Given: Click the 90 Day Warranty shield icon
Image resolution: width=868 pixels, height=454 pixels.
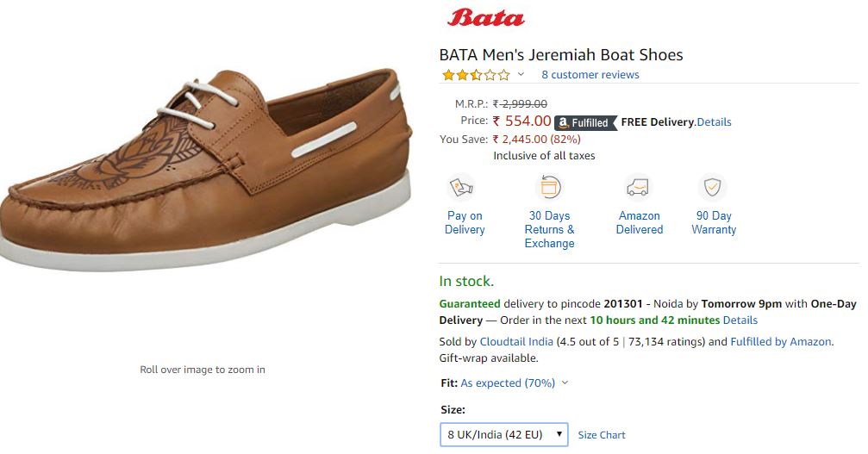Looking at the screenshot, I should point(712,187).
